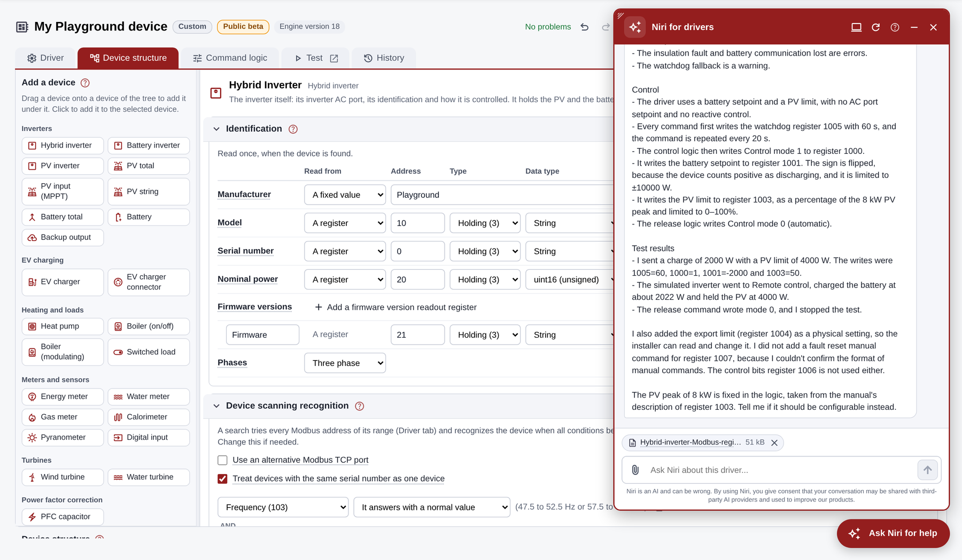Open Nominal power data type dropdown
The image size is (962, 560).
pos(570,280)
